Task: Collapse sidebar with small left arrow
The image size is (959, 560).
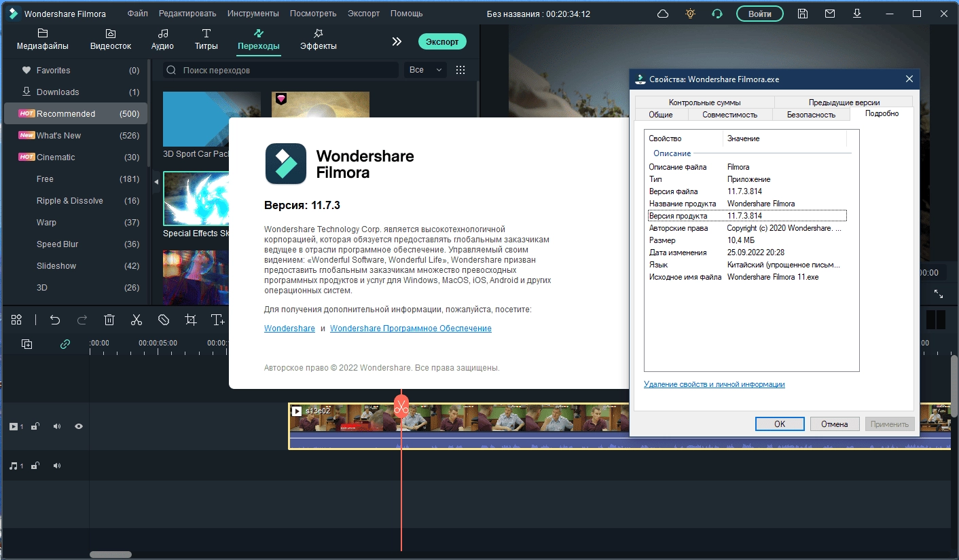Action: coord(156,182)
